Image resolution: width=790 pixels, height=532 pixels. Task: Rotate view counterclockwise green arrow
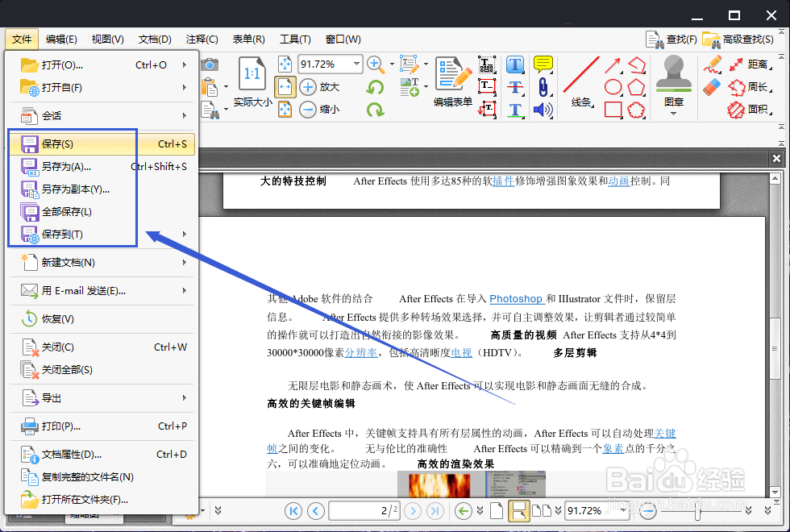coord(374,87)
